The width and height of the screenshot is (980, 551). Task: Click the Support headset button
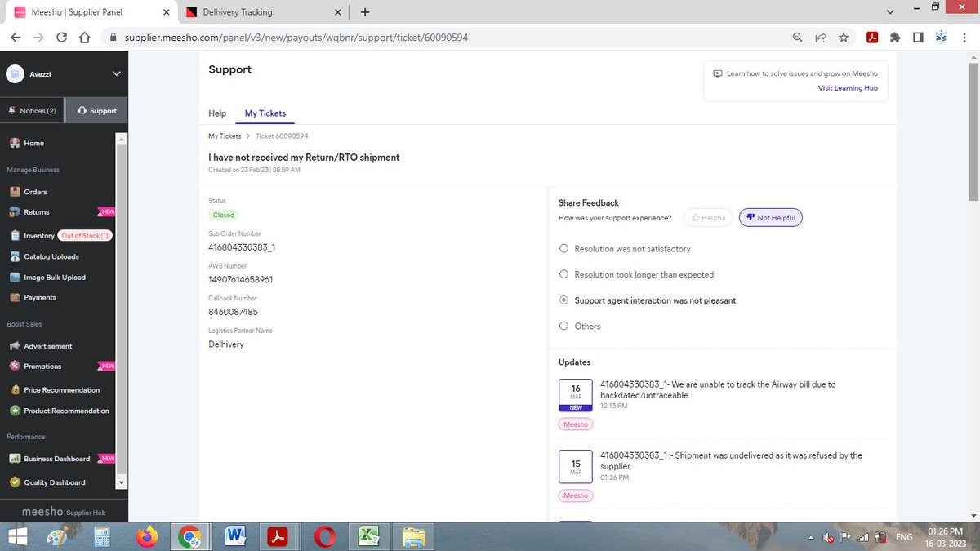(96, 110)
